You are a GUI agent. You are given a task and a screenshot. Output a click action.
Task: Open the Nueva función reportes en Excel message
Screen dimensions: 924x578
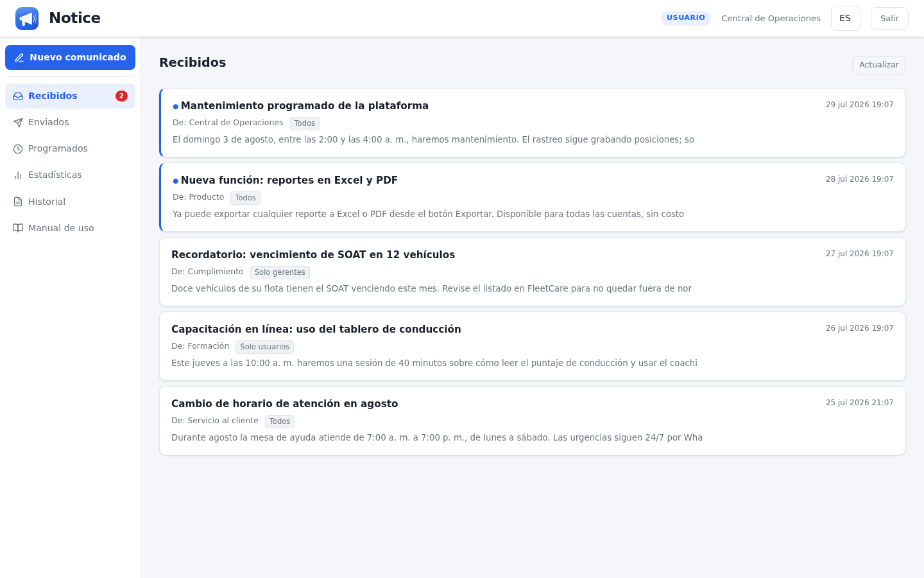[x=533, y=197]
